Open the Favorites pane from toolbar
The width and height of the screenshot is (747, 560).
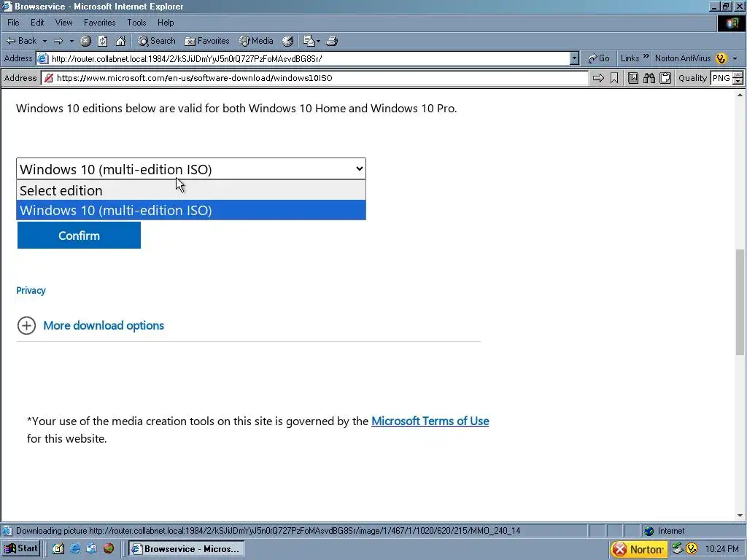point(207,41)
